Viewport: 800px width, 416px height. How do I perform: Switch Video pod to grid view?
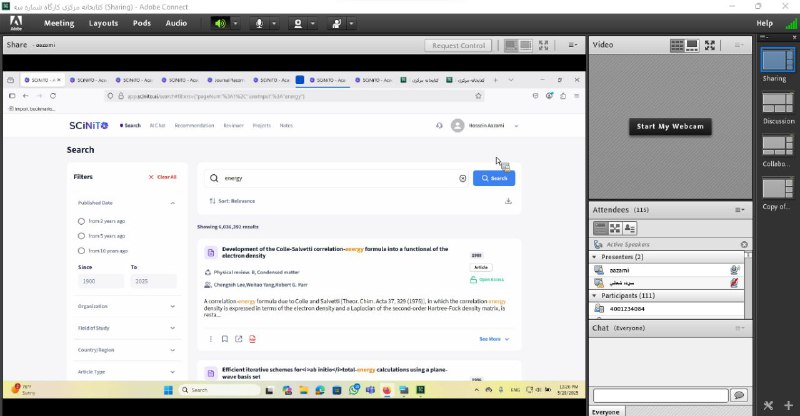pyautogui.click(x=677, y=45)
